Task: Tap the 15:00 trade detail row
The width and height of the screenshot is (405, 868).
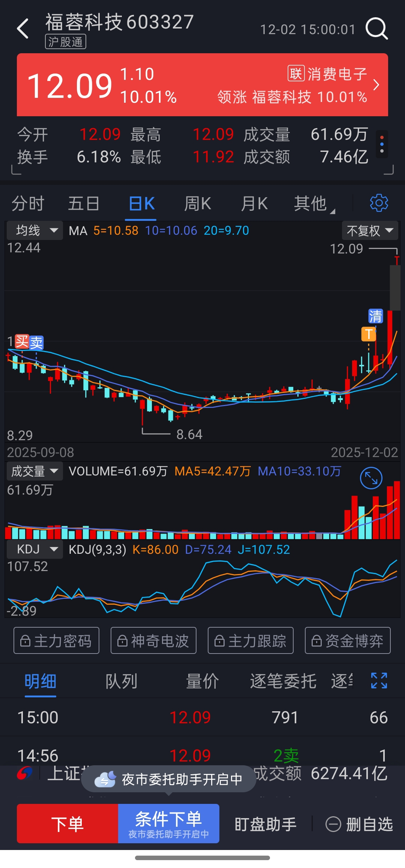Action: coord(202,717)
